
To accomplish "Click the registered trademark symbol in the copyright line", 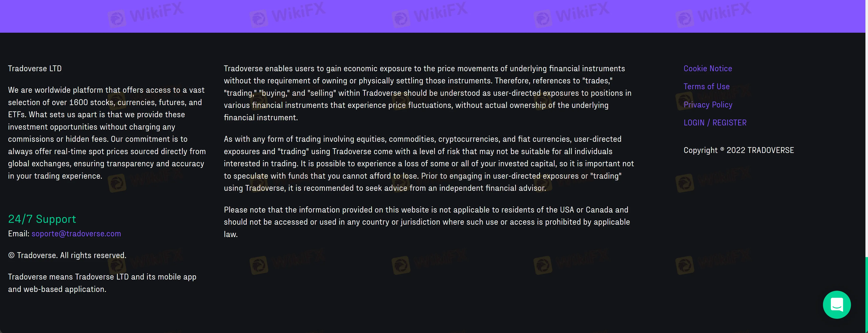I will coord(722,149).
